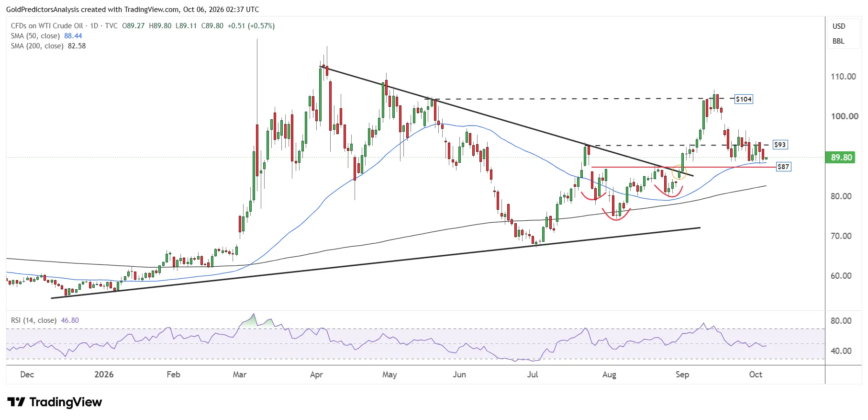This screenshot has height=420, width=868.
Task: Click the RSI value 46.80
Action: tap(70, 320)
